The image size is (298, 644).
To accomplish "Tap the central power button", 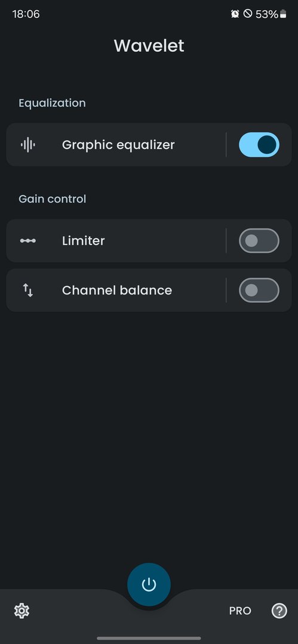I will (x=149, y=584).
